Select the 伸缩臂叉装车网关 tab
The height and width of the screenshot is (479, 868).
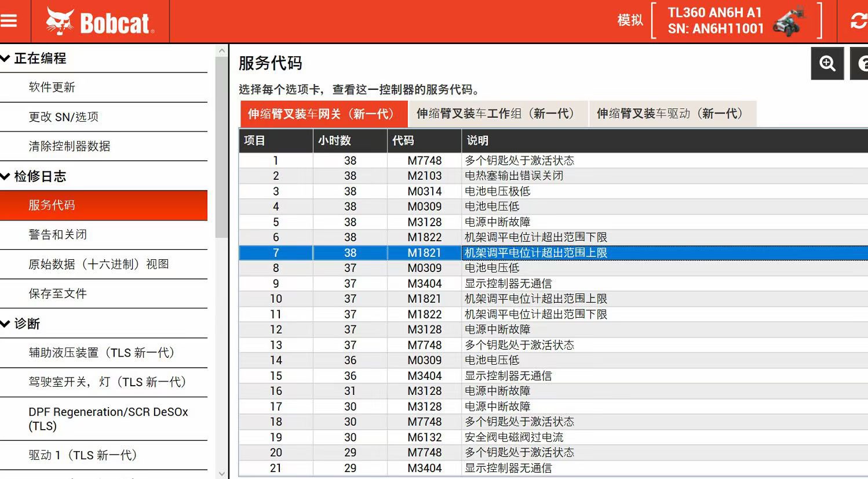(323, 114)
